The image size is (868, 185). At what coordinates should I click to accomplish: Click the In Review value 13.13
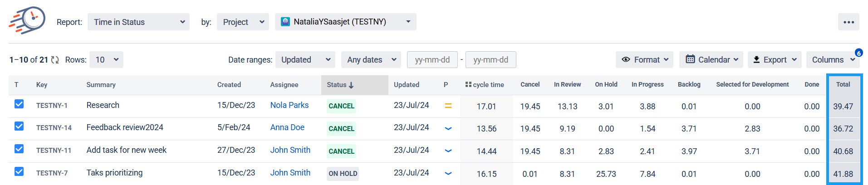click(x=568, y=107)
